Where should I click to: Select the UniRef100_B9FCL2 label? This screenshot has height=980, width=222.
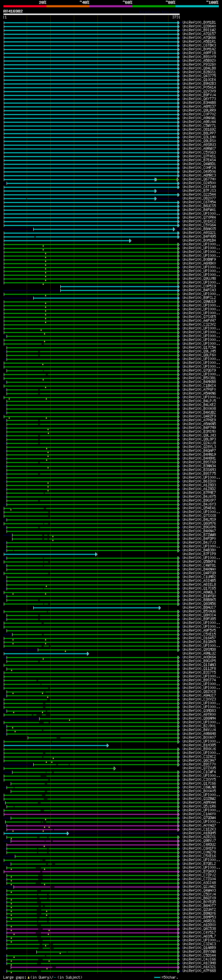(199, 298)
